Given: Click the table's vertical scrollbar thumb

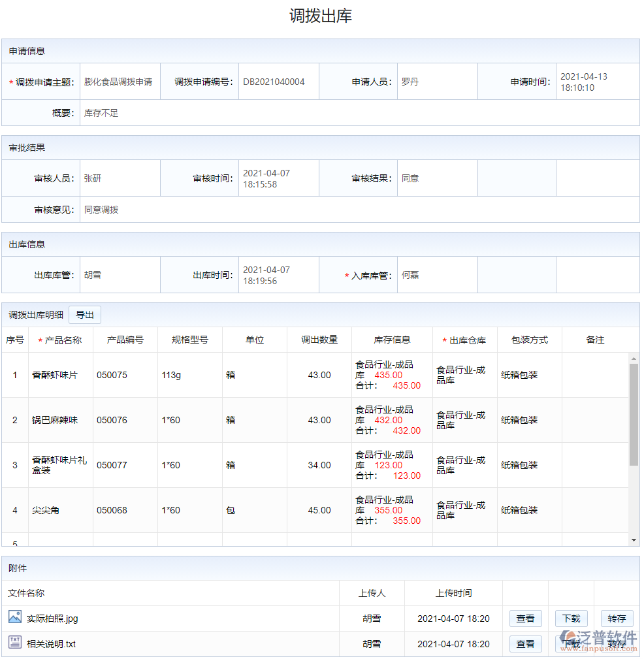Looking at the screenshot, I should [x=634, y=415].
